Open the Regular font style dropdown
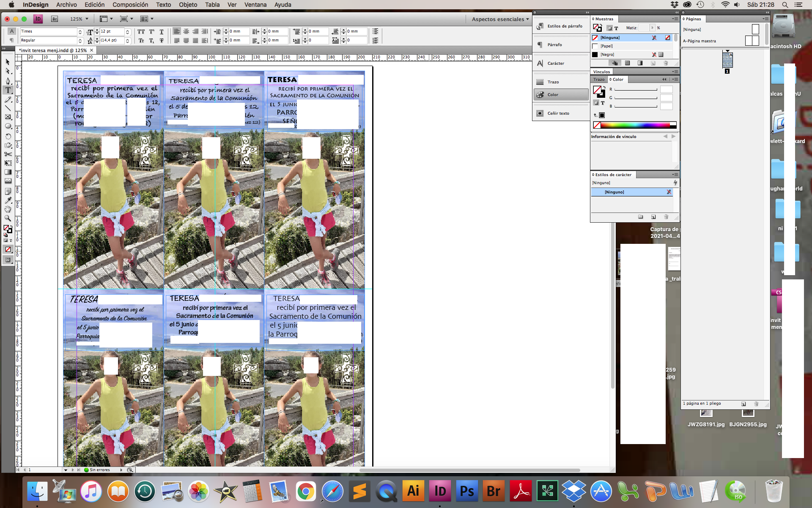812x508 pixels. [x=80, y=41]
